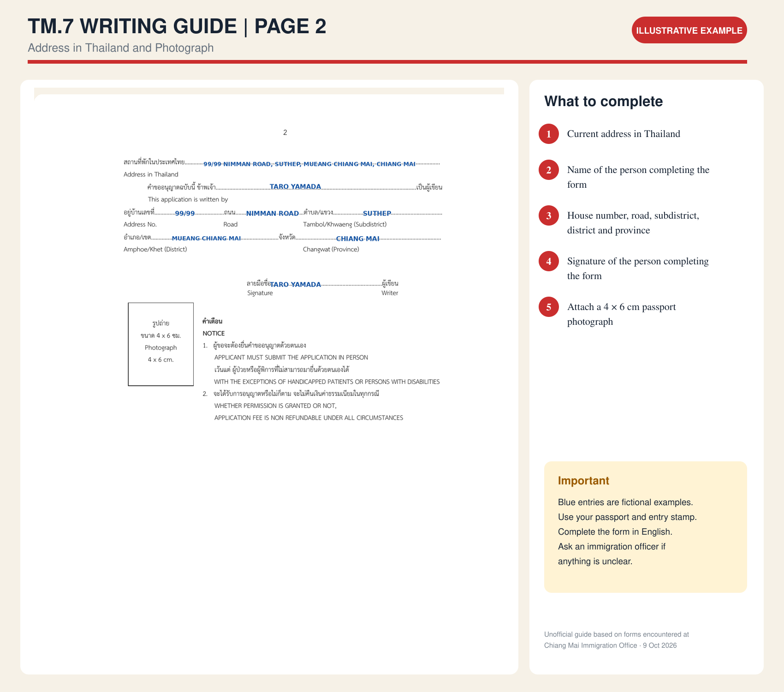This screenshot has width=784, height=692.
Task: Click the red step 5 circle
Action: pyautogui.click(x=549, y=307)
